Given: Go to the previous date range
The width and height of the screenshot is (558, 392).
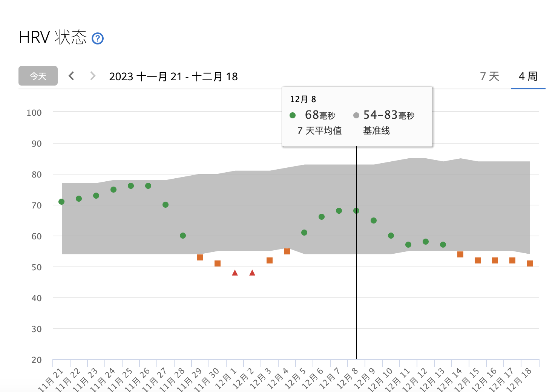Looking at the screenshot, I should [x=71, y=76].
